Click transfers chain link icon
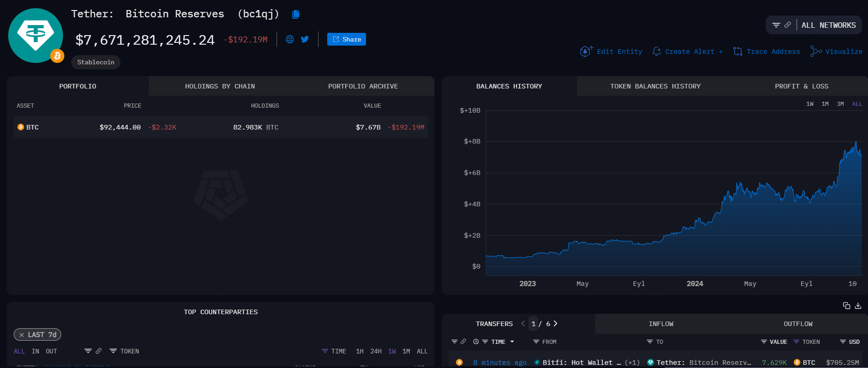 point(463,342)
